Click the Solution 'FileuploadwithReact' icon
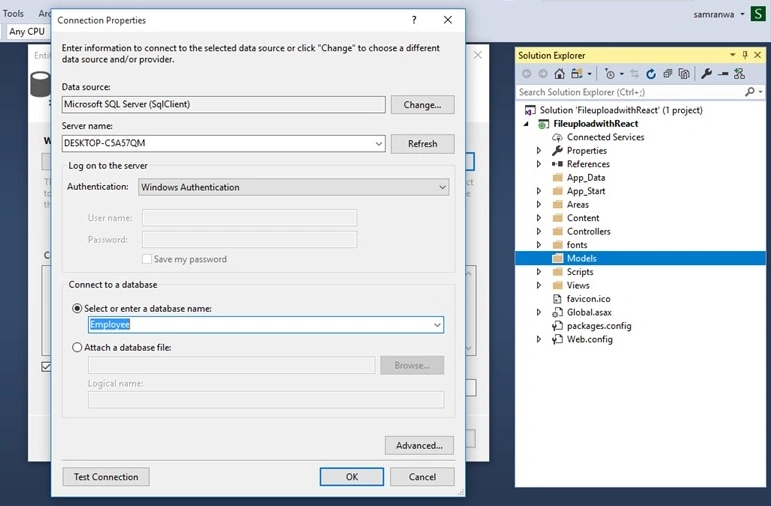The height and width of the screenshot is (506, 771). coord(530,110)
